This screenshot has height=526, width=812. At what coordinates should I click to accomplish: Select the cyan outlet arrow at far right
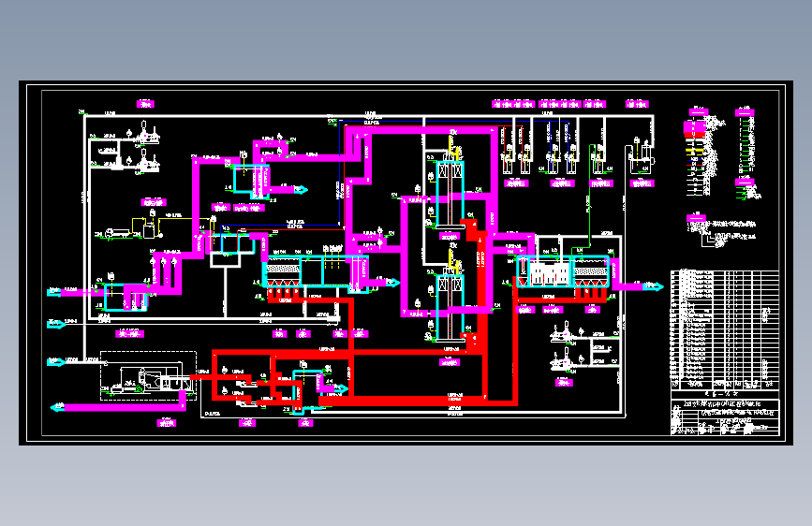click(x=654, y=286)
